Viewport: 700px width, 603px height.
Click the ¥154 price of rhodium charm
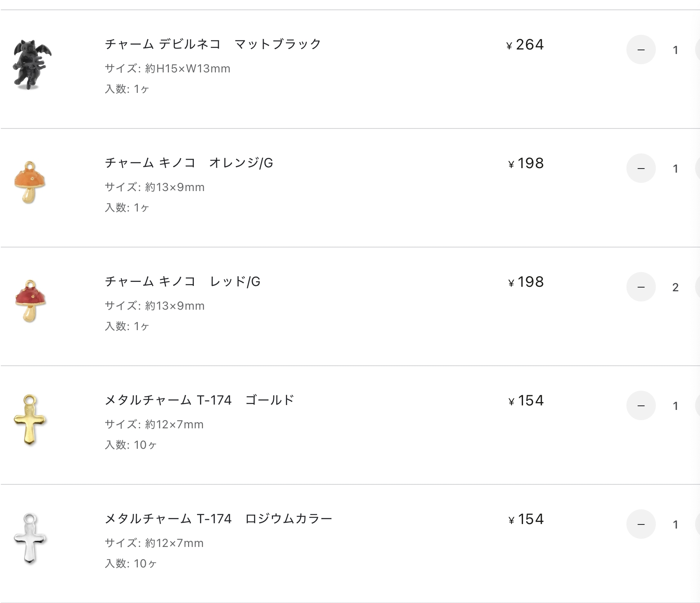526,519
